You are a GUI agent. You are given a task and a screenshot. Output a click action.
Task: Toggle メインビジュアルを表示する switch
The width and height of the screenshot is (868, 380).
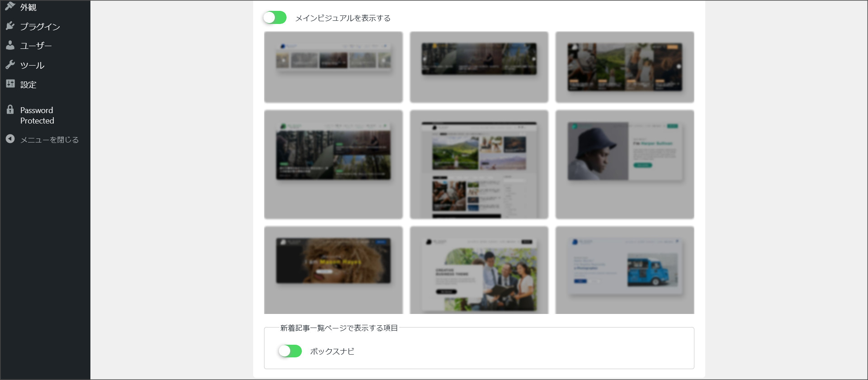point(275,18)
